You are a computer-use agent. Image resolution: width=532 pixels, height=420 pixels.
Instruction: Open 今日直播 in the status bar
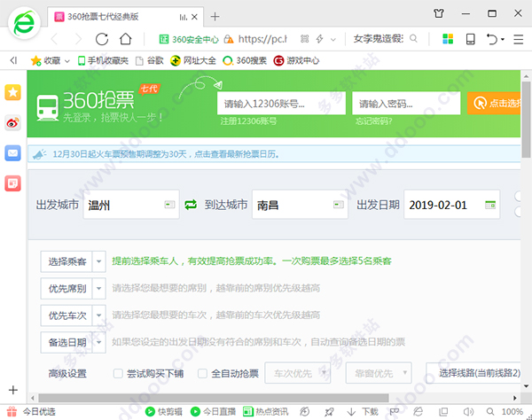213,411
